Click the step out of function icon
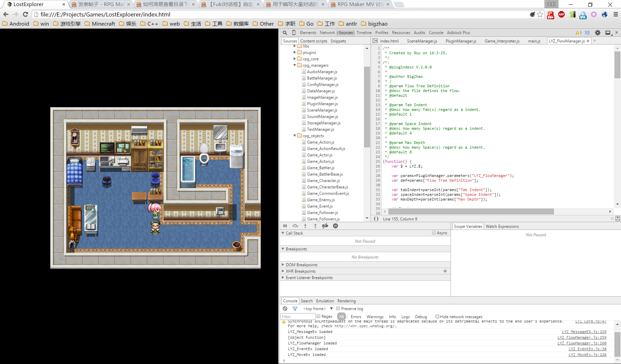Screen dimensions: 621x364 click(315, 226)
